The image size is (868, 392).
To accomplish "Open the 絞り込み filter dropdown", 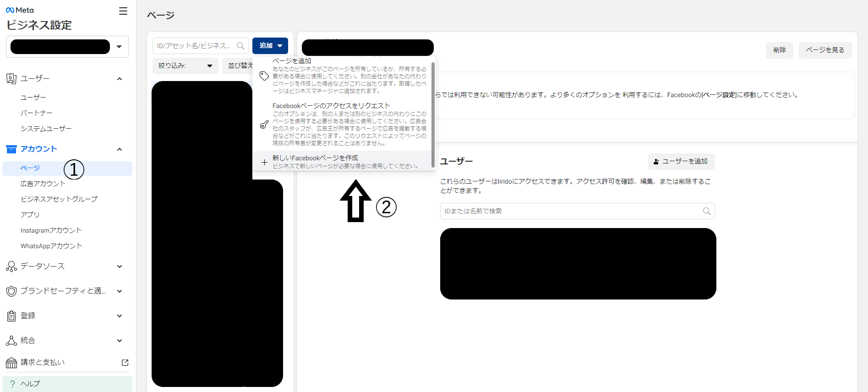I will point(186,66).
